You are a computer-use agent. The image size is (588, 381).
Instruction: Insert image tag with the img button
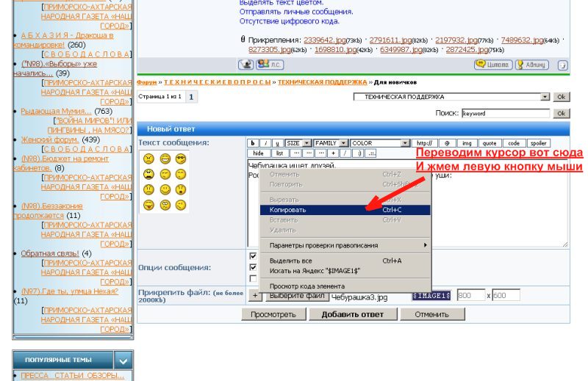click(467, 143)
